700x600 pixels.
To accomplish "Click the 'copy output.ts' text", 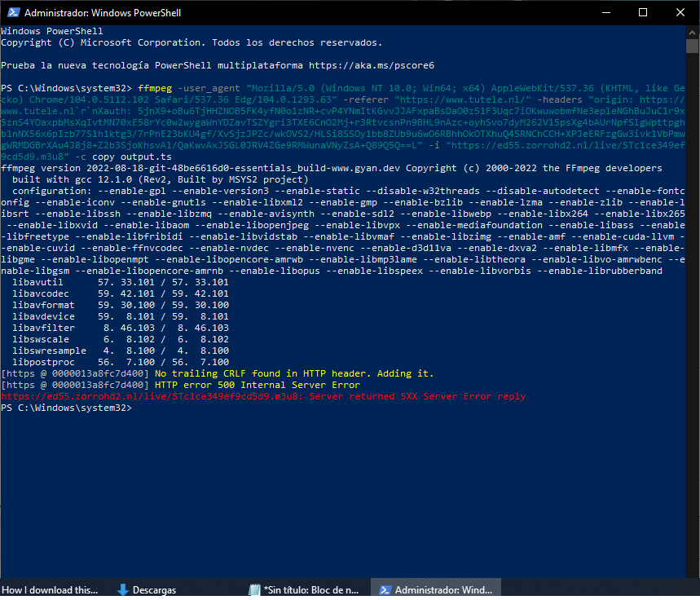I will coord(132,157).
